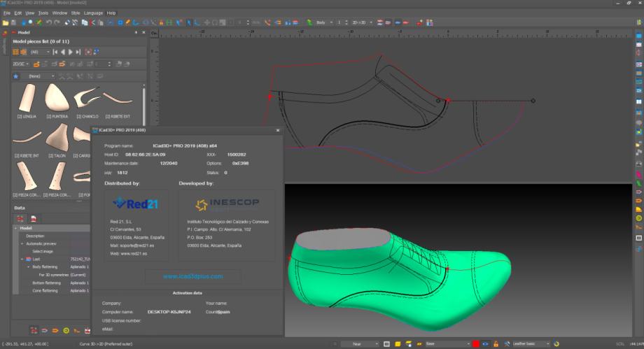Click the Open folder icon in toolbar
644x349 pixels.
[x=6, y=22]
